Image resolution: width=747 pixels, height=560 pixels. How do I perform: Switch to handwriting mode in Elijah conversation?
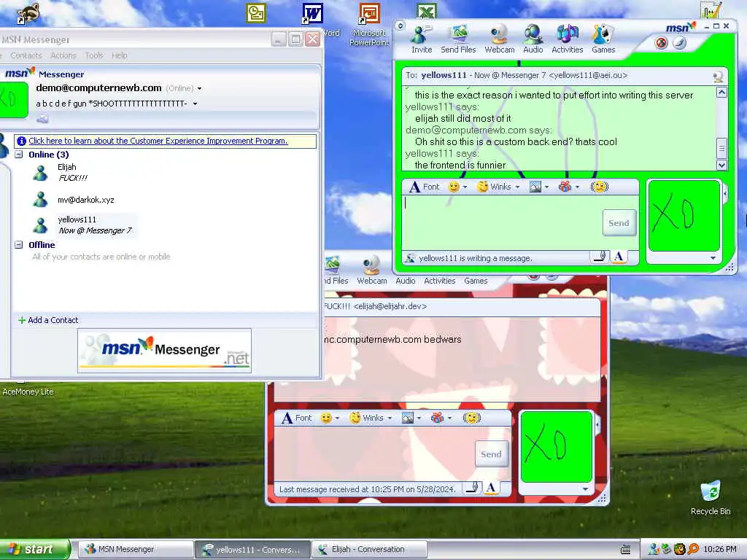pyautogui.click(x=473, y=488)
